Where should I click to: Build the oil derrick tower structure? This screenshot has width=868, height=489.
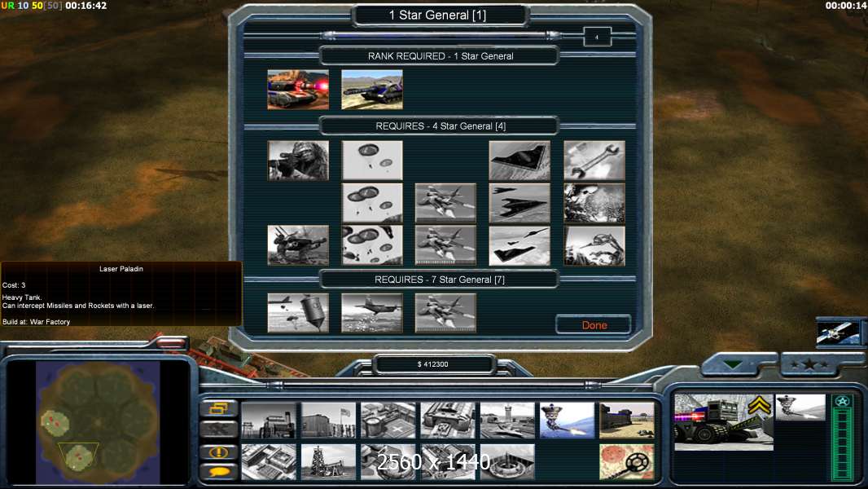point(328,461)
